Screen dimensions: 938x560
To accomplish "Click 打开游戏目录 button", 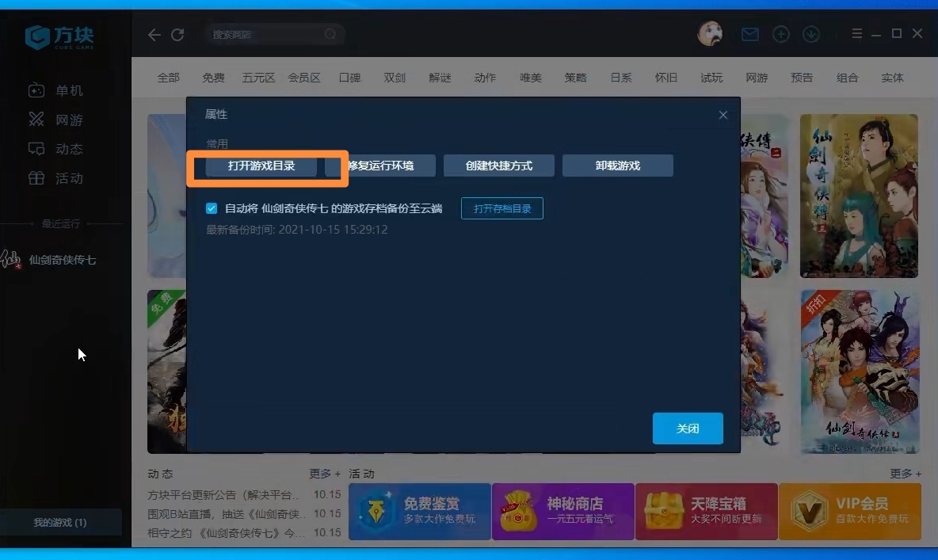I will tap(261, 166).
